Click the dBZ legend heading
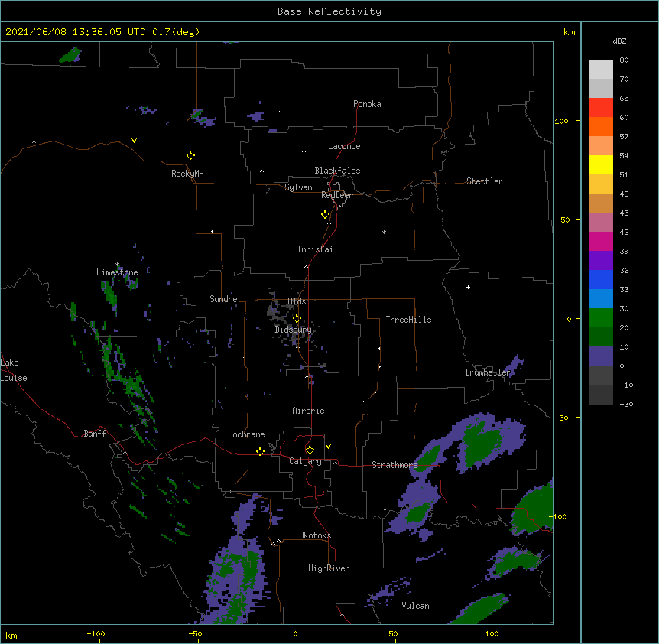 [x=619, y=41]
